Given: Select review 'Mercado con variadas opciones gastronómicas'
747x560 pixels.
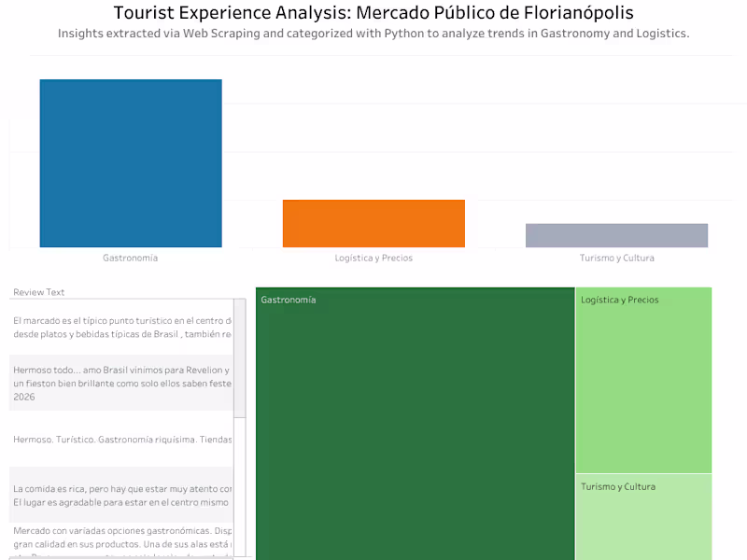Looking at the screenshot, I should click(121, 541).
